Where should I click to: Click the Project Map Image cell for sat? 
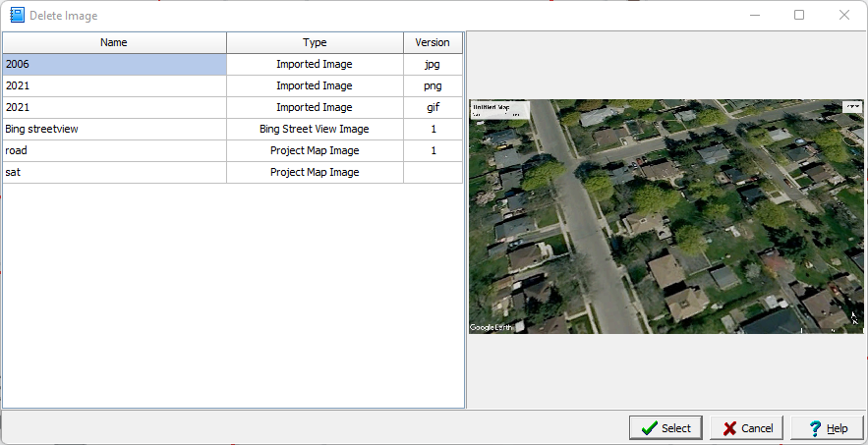315,173
